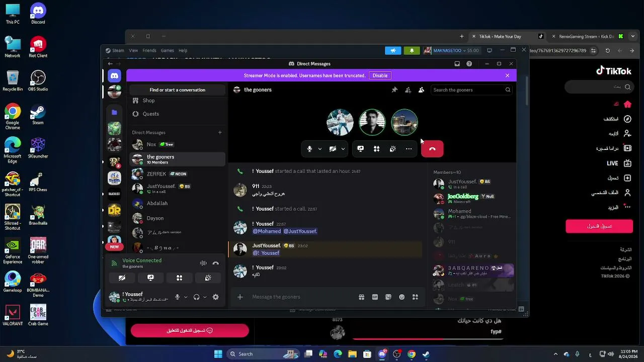Image resolution: width=644 pixels, height=362 pixels.
Task: Start an activity from call controls
Action: 376,149
